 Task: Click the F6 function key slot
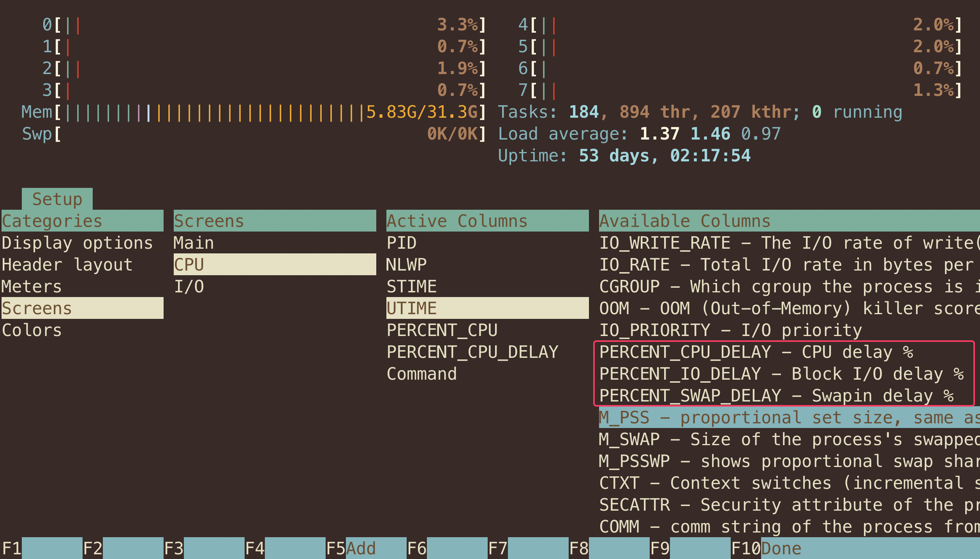tap(447, 548)
